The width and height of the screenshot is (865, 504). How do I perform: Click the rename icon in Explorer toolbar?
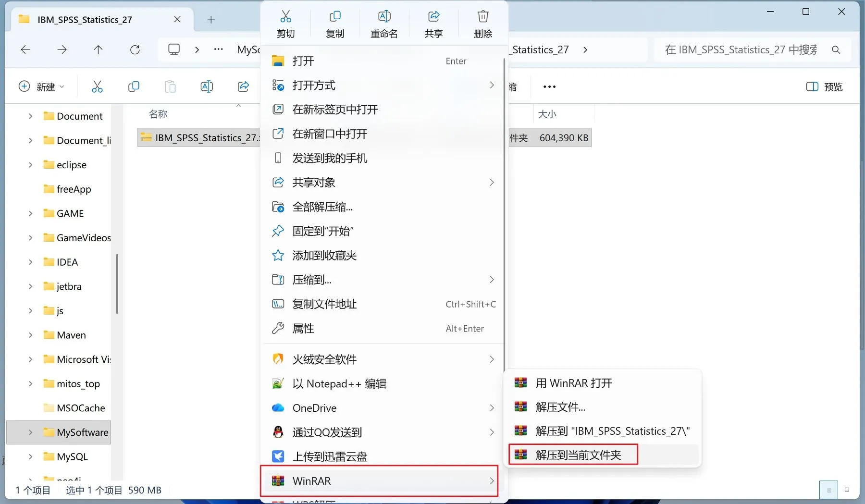[207, 86]
